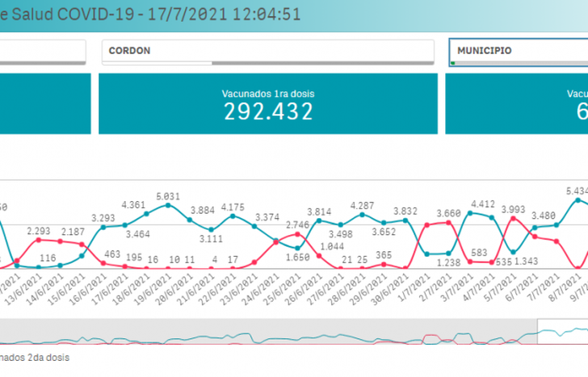Click the 1.238 teal low point
The width and height of the screenshot is (588, 377).
coord(447,252)
